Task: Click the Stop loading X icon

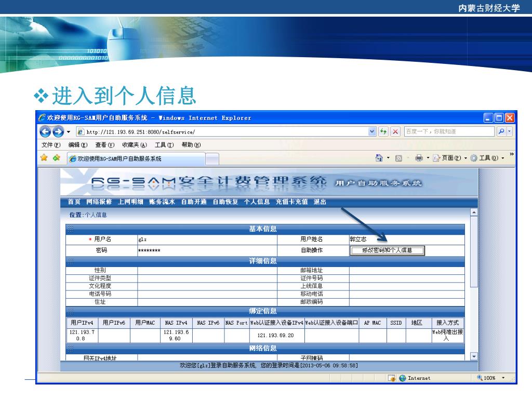Action: [x=395, y=131]
